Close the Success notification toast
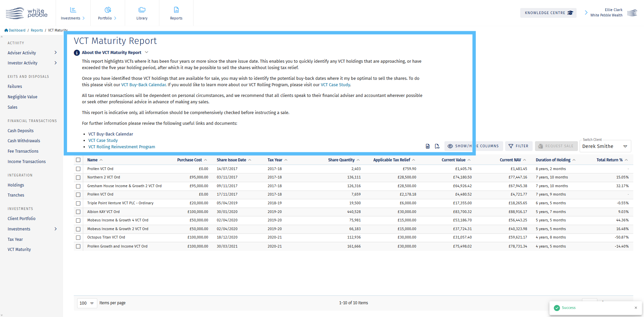644x317 pixels. [x=636, y=308]
